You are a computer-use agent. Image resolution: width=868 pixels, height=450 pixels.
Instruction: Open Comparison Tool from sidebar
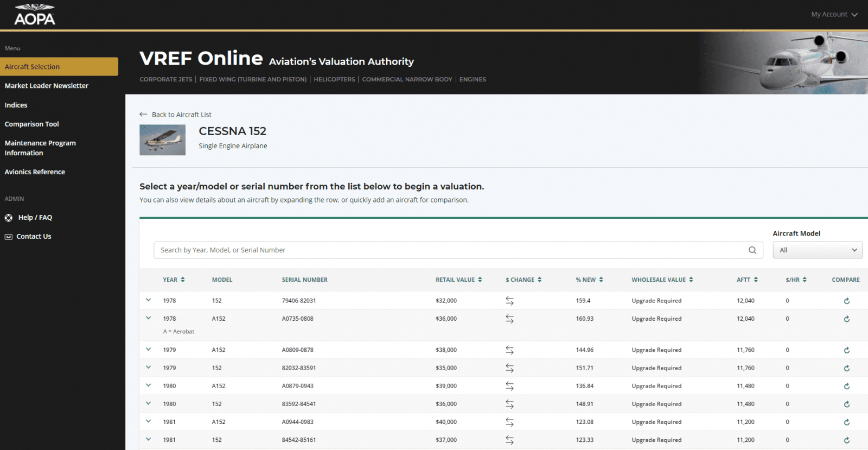pyautogui.click(x=32, y=124)
